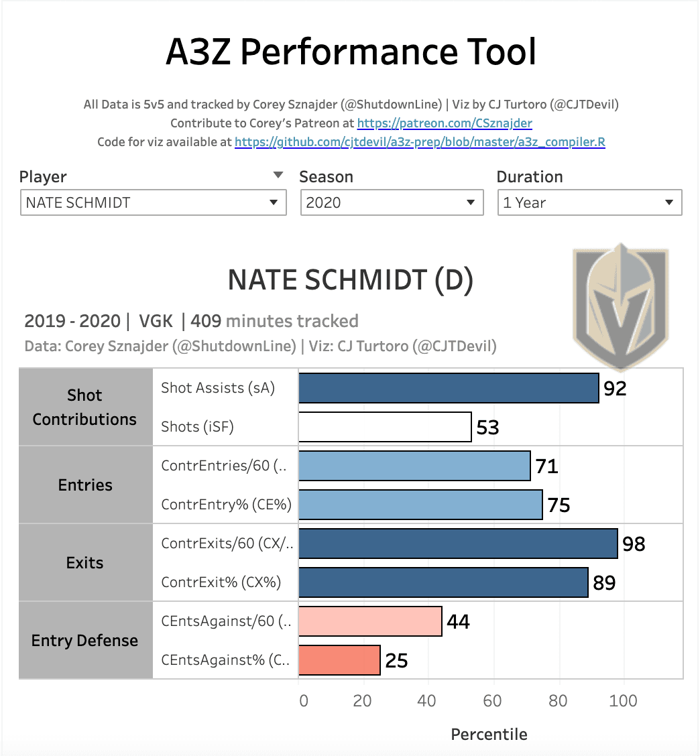
Task: Select the ContrEntries/60 bar showing 71
Action: tap(414, 466)
